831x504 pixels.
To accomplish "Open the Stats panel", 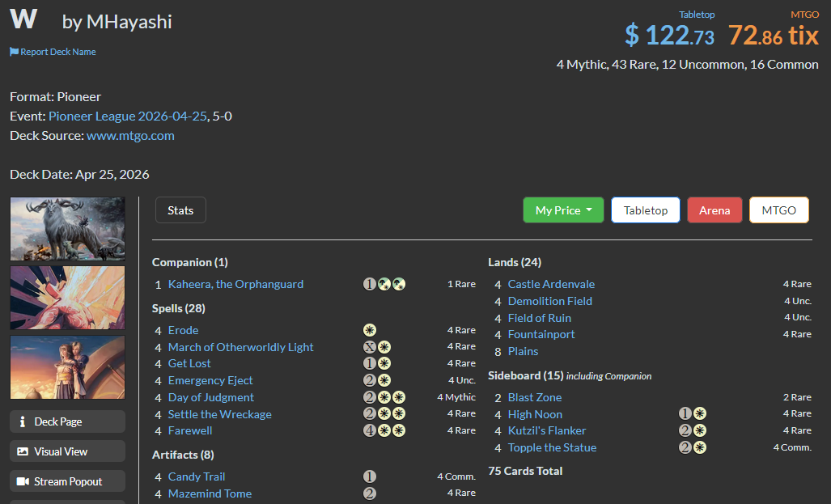I will click(x=180, y=210).
